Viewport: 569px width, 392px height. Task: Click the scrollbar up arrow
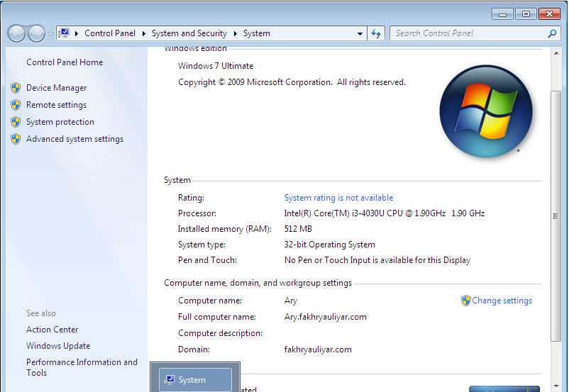(x=556, y=53)
